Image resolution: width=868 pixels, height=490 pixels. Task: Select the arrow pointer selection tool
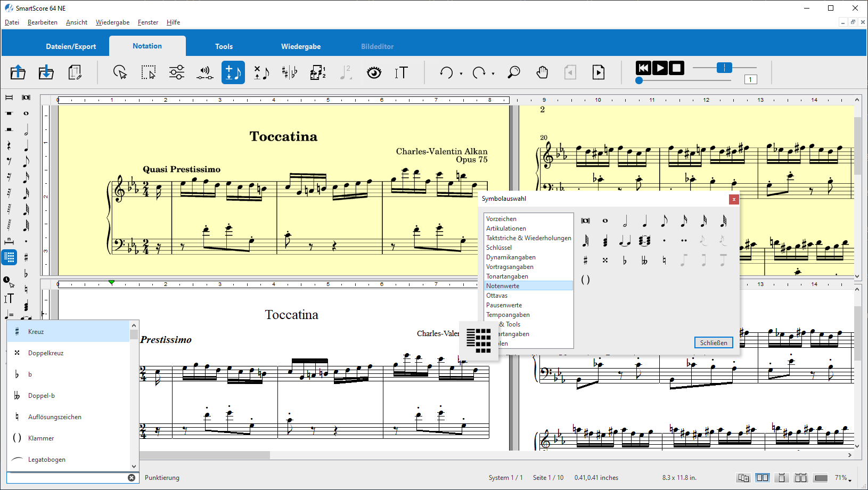[x=120, y=72]
